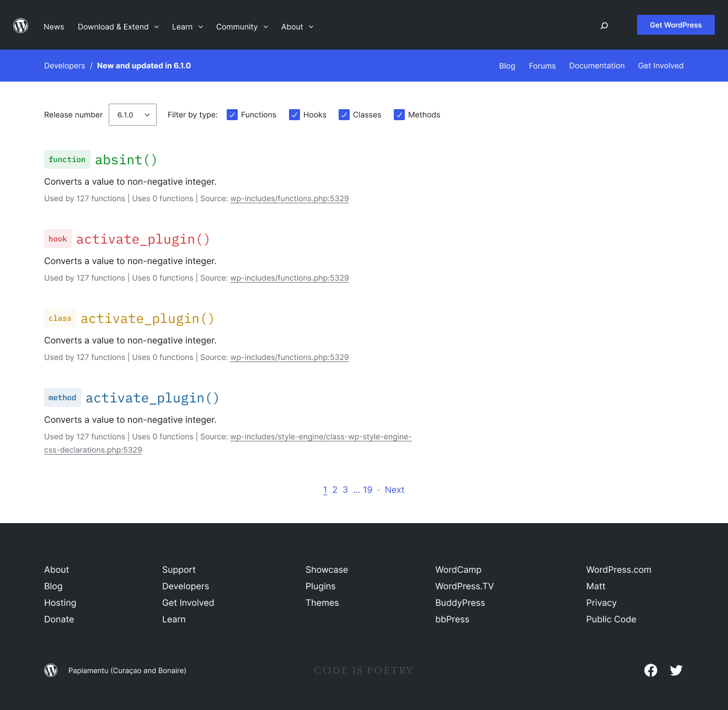The height and width of the screenshot is (710, 728).
Task: Open WordCamp link in footer
Action: coord(458,569)
